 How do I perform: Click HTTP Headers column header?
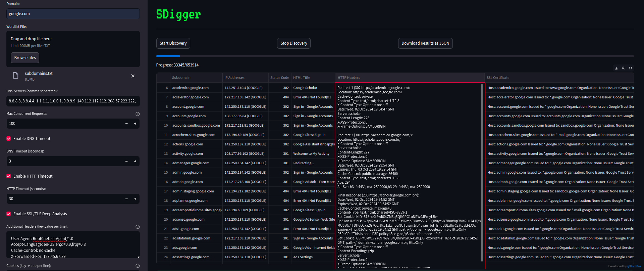click(410, 78)
